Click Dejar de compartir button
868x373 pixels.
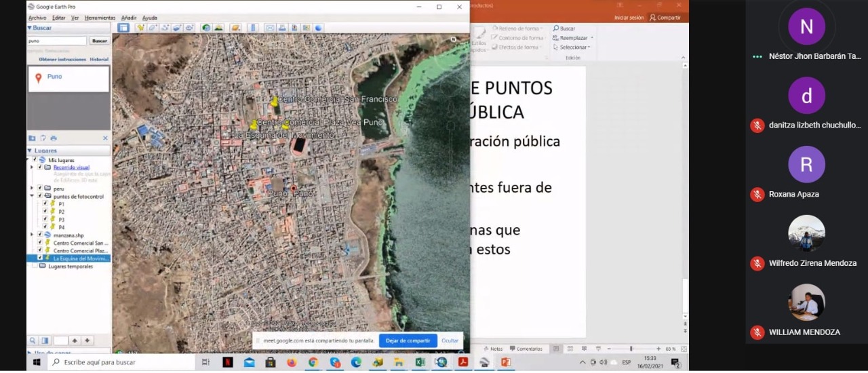pos(408,340)
